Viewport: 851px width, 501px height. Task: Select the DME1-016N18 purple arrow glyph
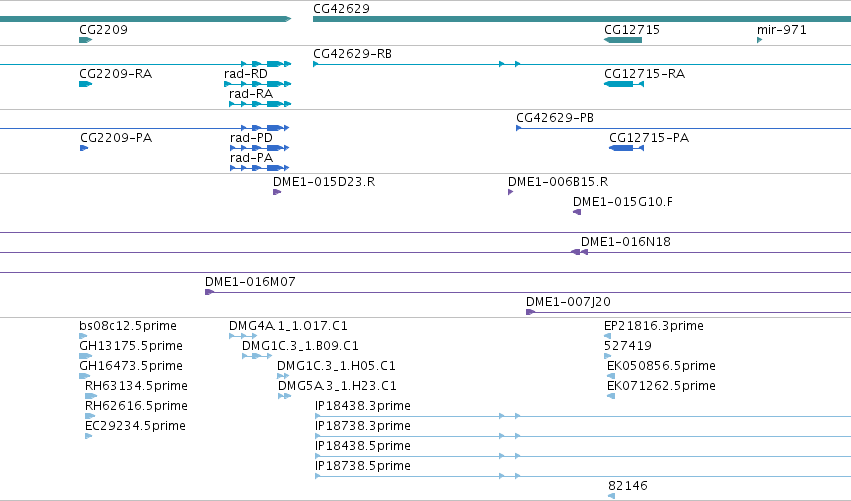click(x=579, y=252)
